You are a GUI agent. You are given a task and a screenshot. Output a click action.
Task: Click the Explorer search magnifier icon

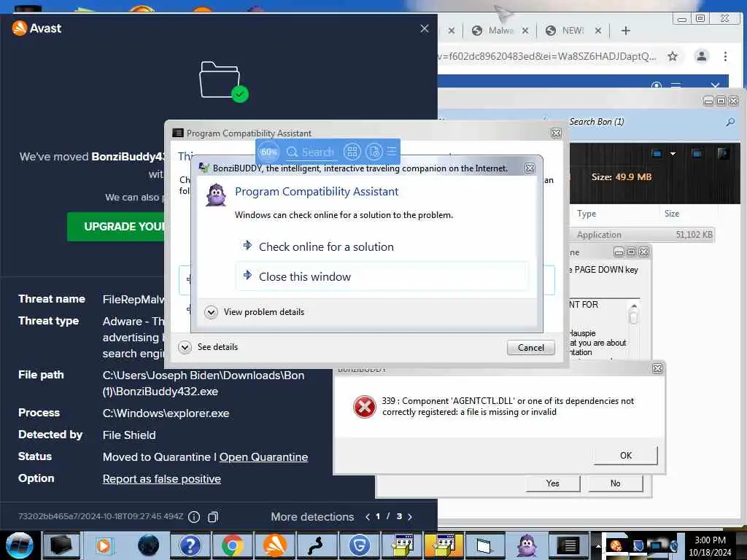click(x=729, y=122)
